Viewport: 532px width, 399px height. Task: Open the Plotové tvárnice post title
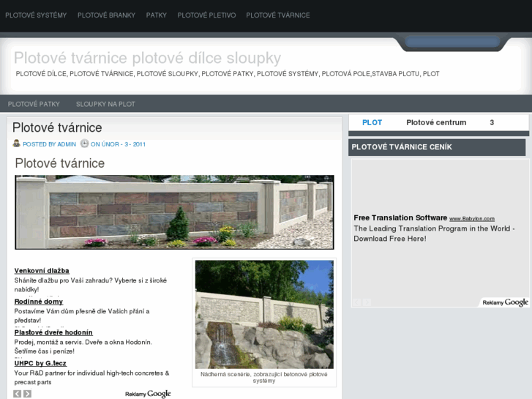click(x=57, y=127)
